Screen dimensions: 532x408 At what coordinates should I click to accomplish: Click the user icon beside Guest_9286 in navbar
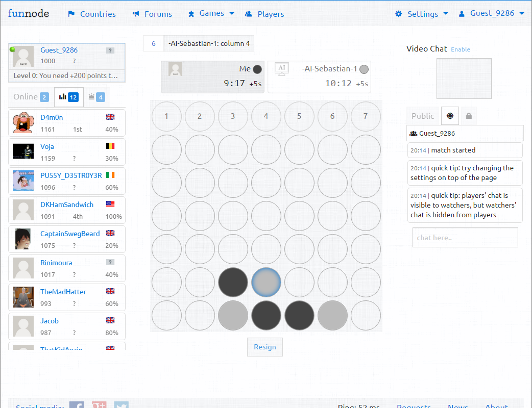point(462,14)
